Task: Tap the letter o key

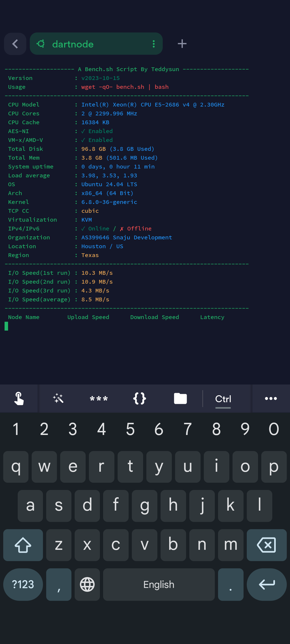Action: pos(245,467)
